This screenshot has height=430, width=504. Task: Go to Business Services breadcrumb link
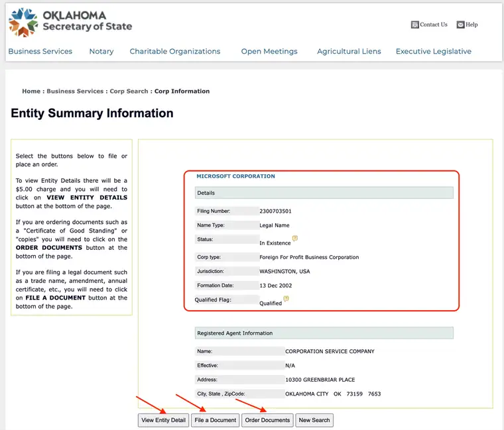(x=75, y=91)
